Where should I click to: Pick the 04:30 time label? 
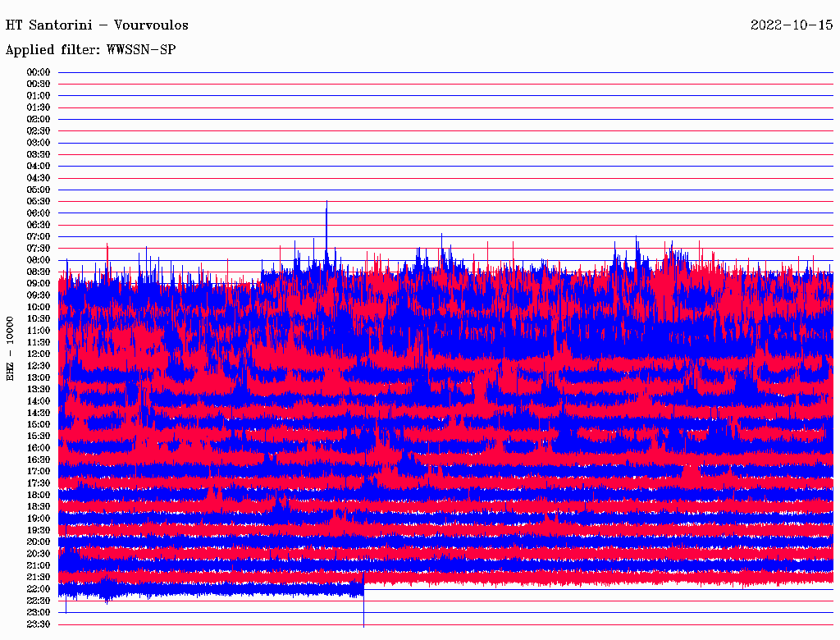(x=39, y=178)
